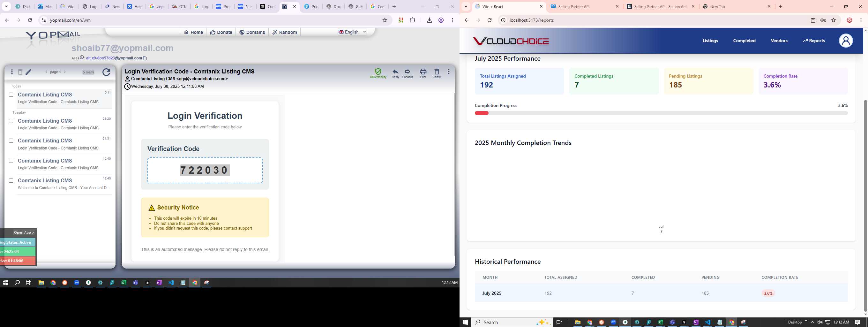The width and height of the screenshot is (868, 327).
Task: Open the Donate page
Action: [x=221, y=32]
